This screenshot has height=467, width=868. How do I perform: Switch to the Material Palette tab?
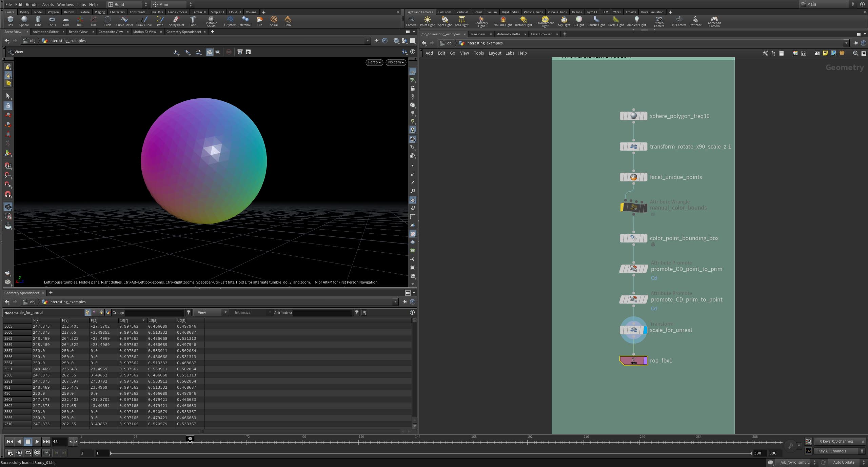508,34
